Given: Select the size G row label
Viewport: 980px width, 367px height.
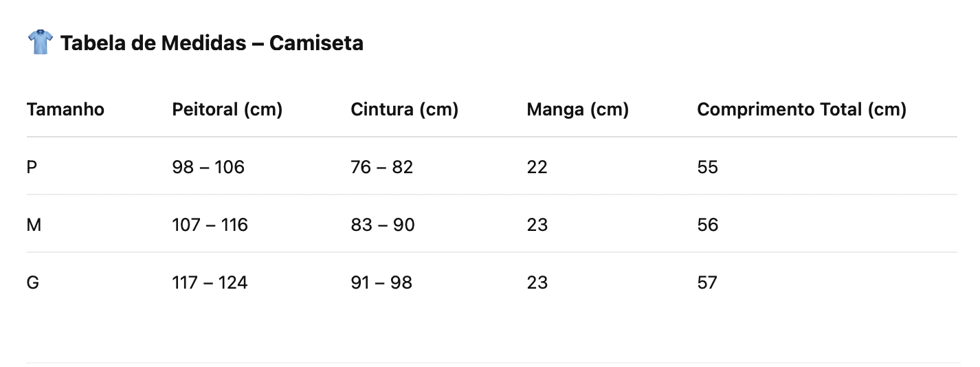Looking at the screenshot, I should [x=32, y=282].
